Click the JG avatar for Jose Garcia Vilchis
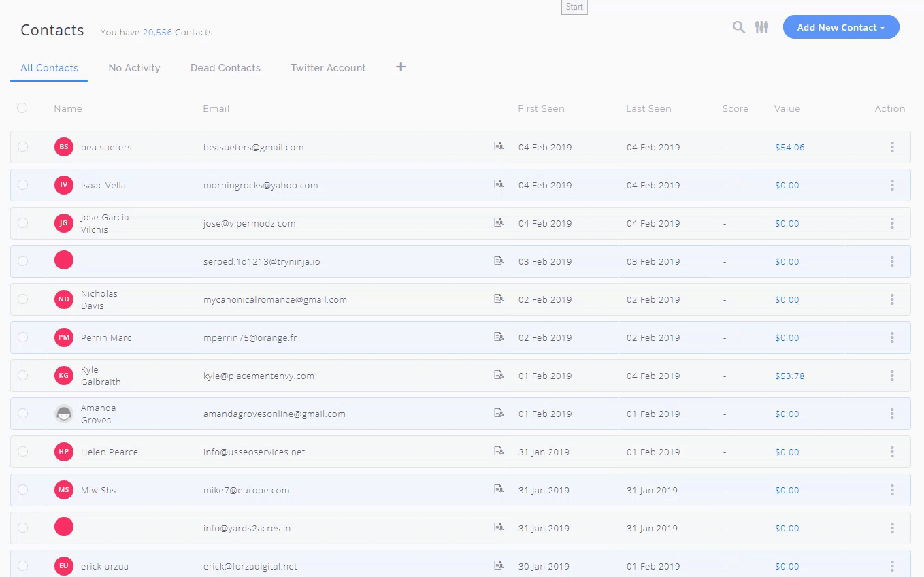 pyautogui.click(x=64, y=223)
